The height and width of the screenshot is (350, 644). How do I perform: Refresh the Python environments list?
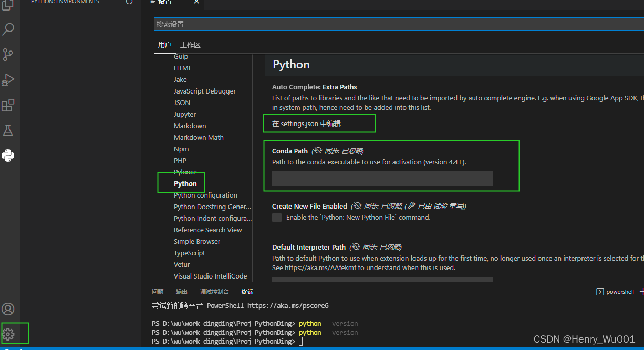tap(129, 3)
